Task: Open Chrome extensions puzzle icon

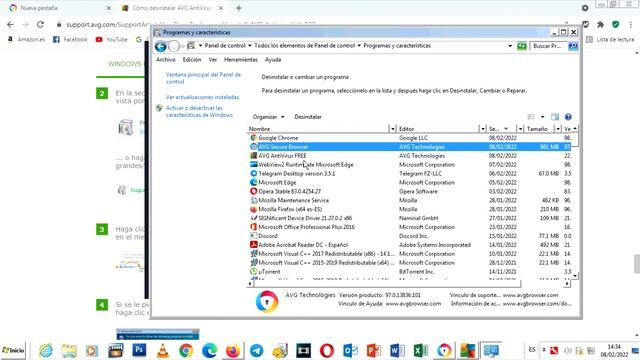Action: pyautogui.click(x=600, y=24)
